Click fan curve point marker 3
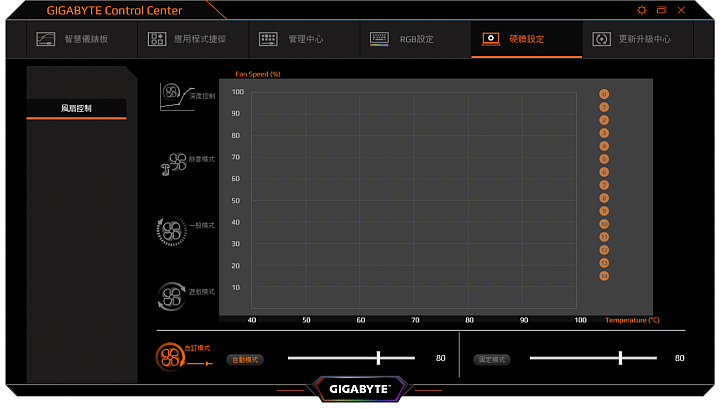Viewport: 720px width, 409px height. 604,133
